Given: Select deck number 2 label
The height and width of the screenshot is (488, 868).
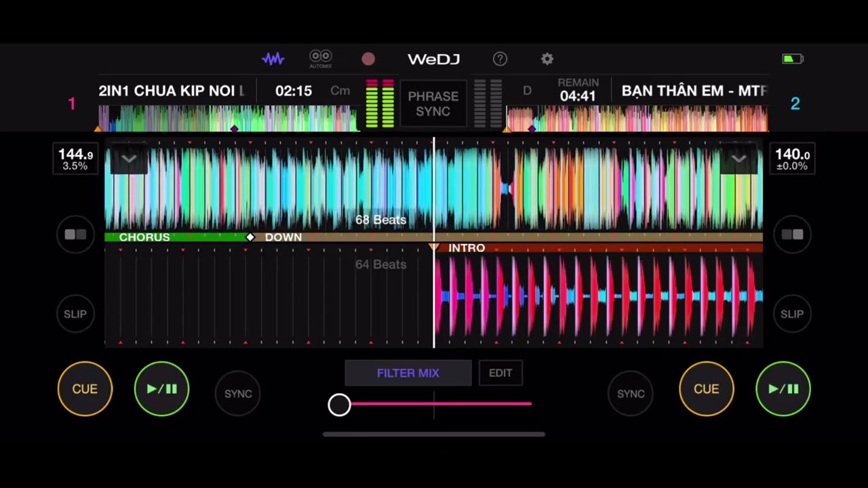Looking at the screenshot, I should click(795, 104).
